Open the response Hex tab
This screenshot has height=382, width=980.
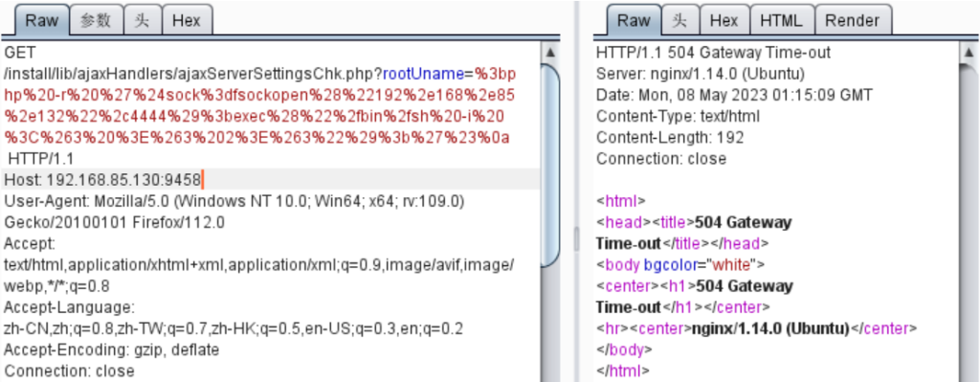pyautogui.click(x=724, y=20)
